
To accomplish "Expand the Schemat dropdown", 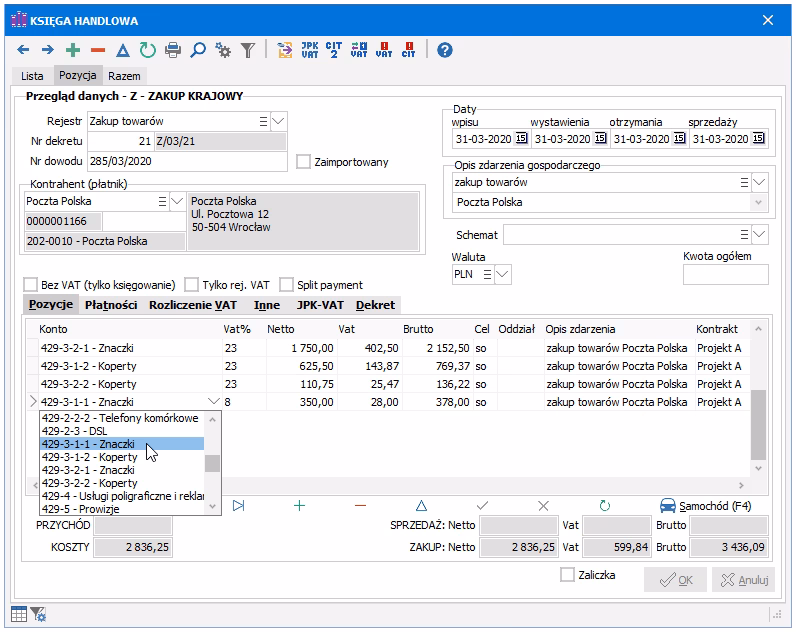I will (759, 235).
